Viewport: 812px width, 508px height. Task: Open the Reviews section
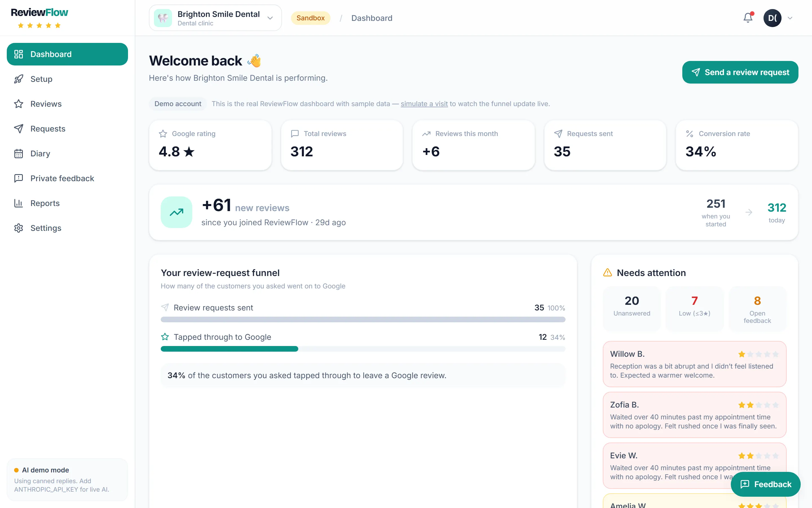67,104
